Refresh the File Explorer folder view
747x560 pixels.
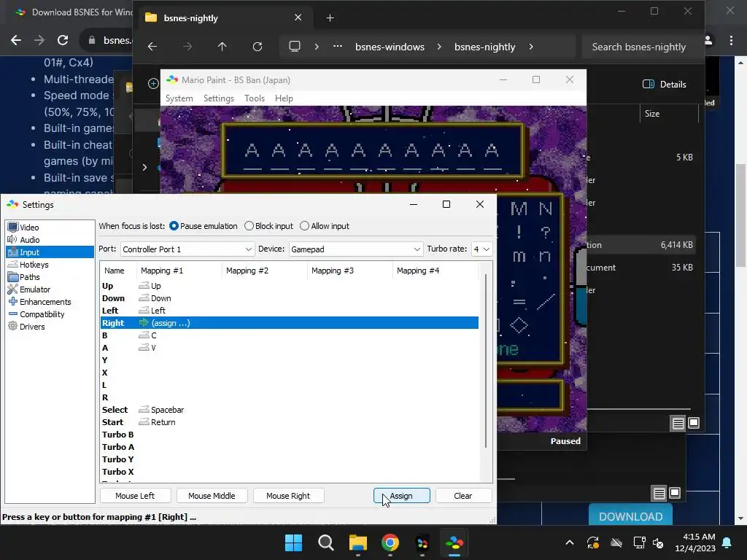tap(258, 47)
